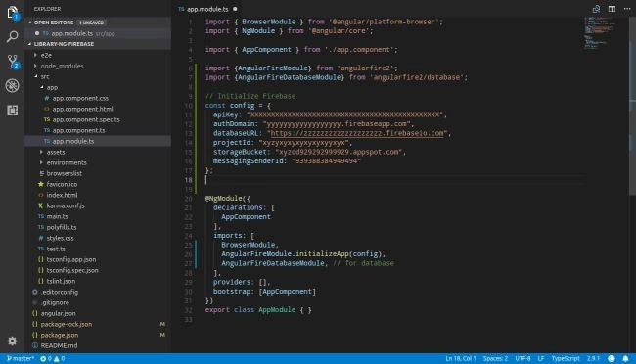Change encoding via UTF-8 status item
The height and width of the screenshot is (364, 636).
(x=522, y=358)
